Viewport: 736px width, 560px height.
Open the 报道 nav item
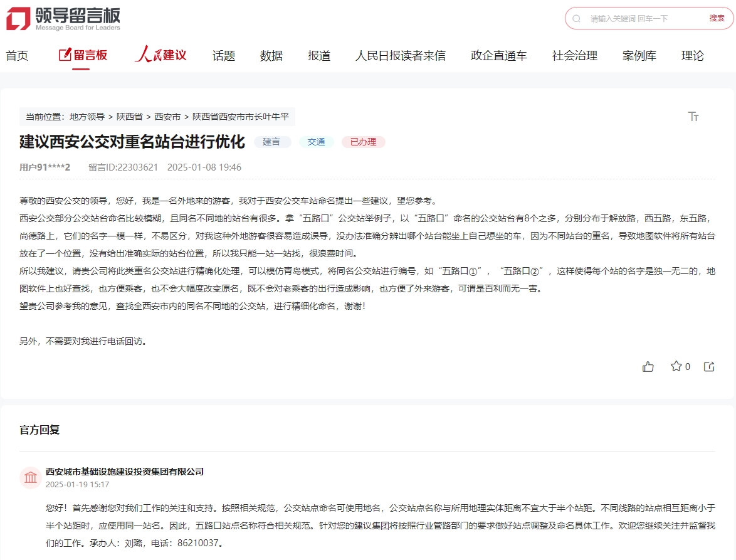319,56
